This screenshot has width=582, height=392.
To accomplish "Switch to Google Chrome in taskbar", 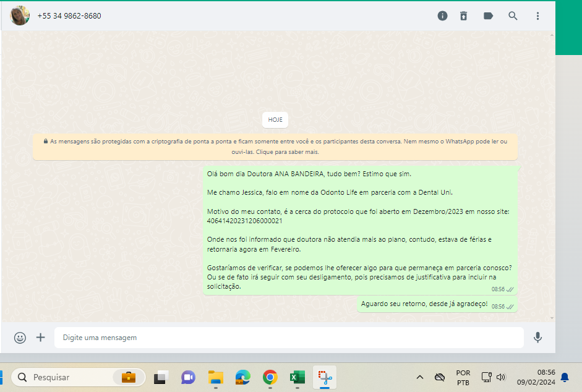I will tap(270, 377).
